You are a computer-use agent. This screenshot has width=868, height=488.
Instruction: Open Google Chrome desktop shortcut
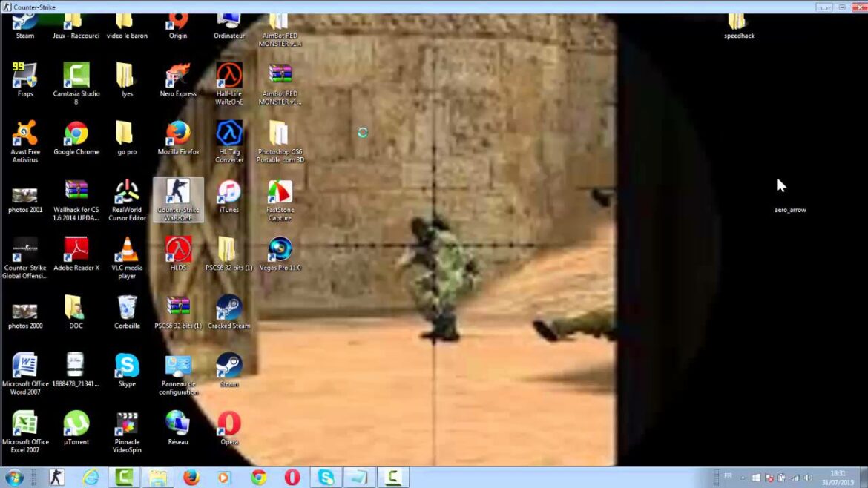(x=76, y=134)
